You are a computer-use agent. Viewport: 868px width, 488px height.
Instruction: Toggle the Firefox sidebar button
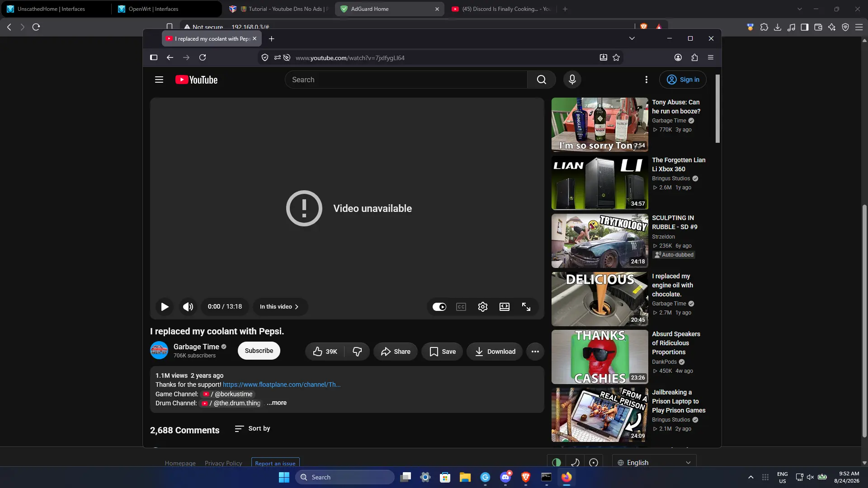(154, 57)
